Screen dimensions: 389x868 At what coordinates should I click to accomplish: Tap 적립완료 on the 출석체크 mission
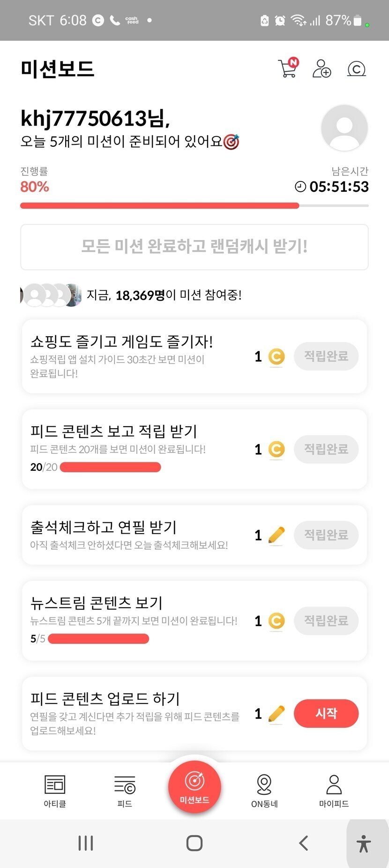coord(326,535)
